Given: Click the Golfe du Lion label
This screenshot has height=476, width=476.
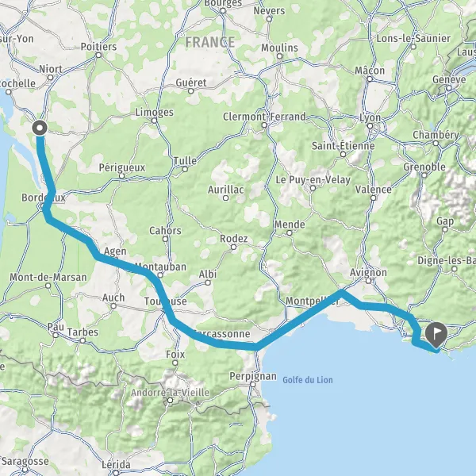Looking at the screenshot, I should (x=308, y=380).
